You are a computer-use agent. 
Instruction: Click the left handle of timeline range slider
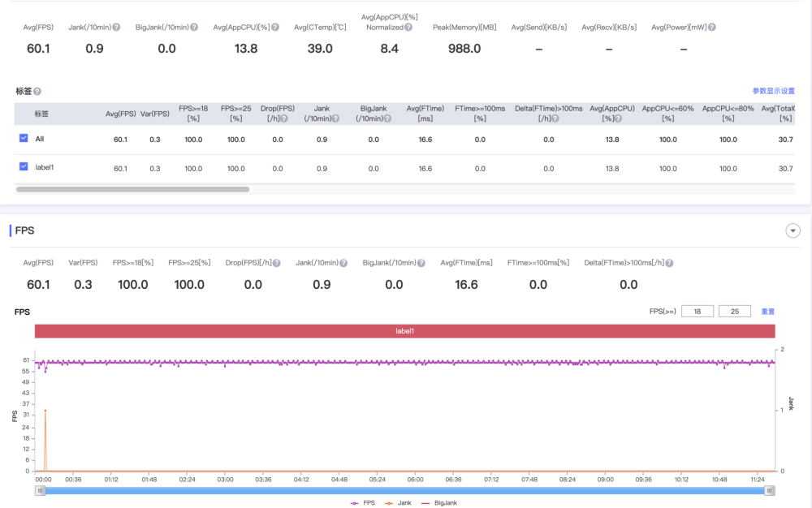pos(40,490)
